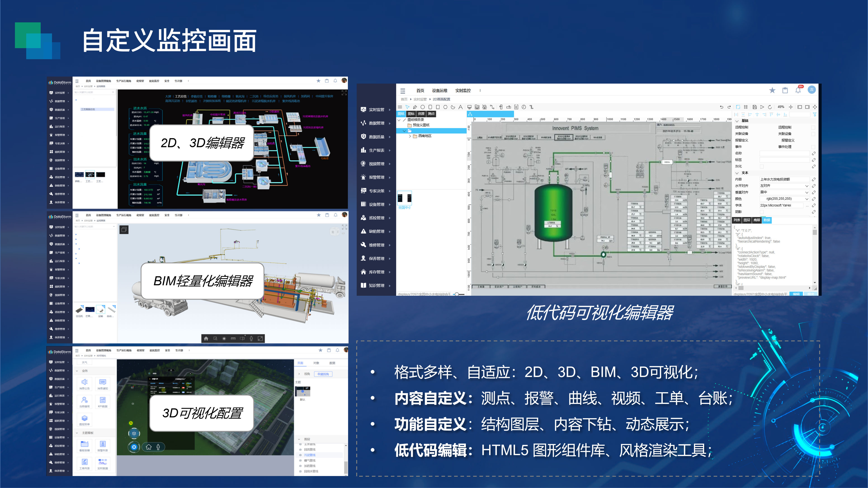Click the 编辑 button at bottom right
The height and width of the screenshot is (488, 868).
tap(796, 294)
